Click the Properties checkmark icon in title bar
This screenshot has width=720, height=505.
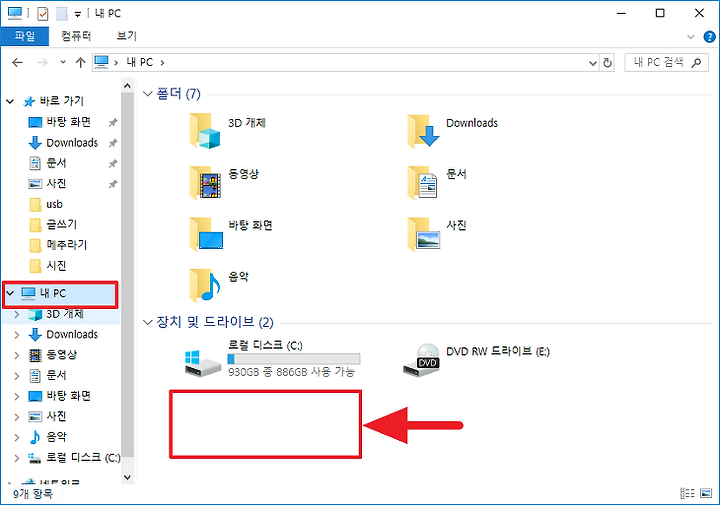pyautogui.click(x=43, y=14)
